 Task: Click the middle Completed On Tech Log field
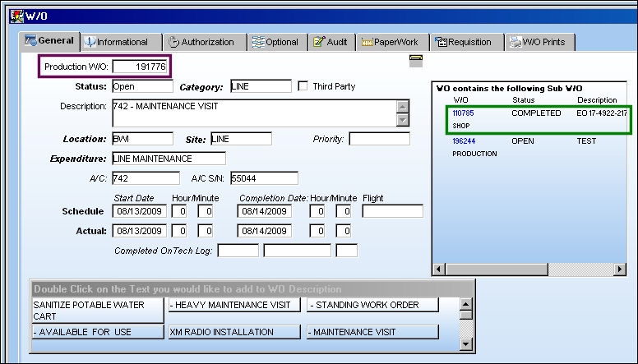point(298,251)
